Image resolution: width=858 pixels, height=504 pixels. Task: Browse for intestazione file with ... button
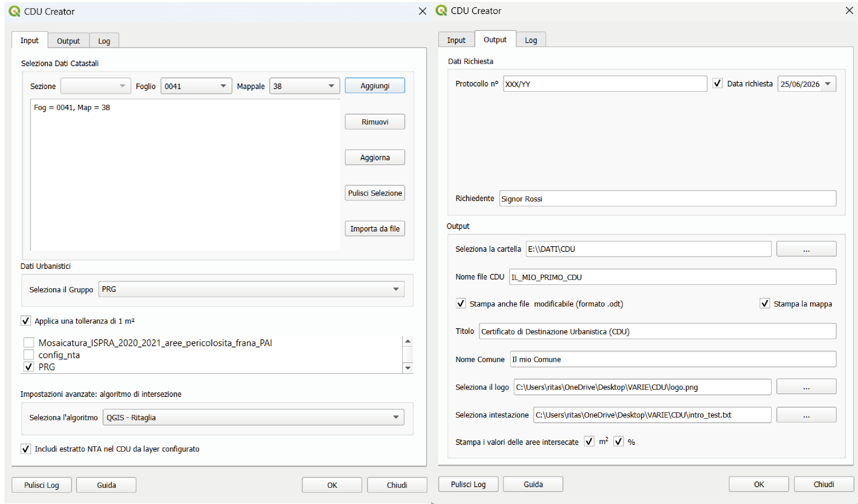[x=806, y=415]
